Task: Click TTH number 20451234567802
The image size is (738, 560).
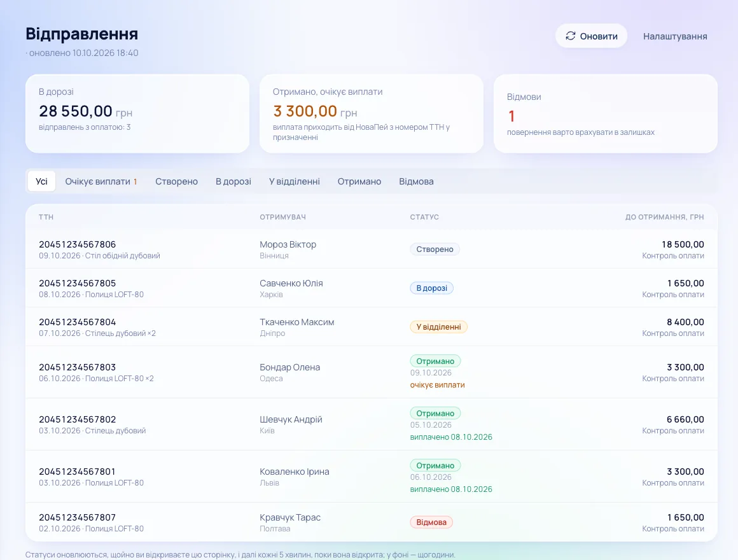Action: coord(77,419)
